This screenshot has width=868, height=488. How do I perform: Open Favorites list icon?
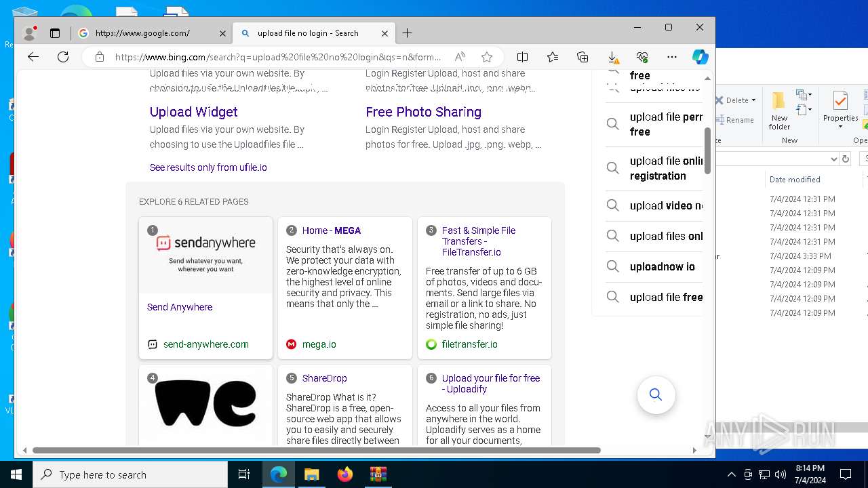[x=553, y=57]
